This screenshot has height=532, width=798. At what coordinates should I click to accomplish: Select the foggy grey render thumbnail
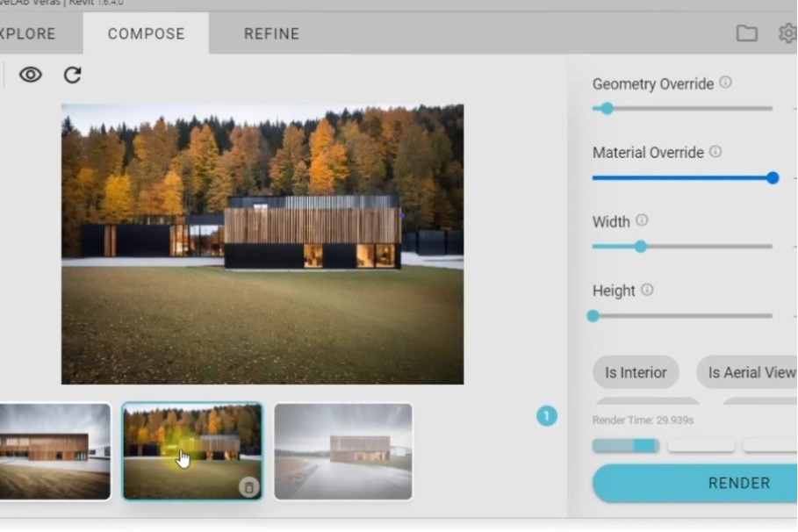[x=343, y=451]
